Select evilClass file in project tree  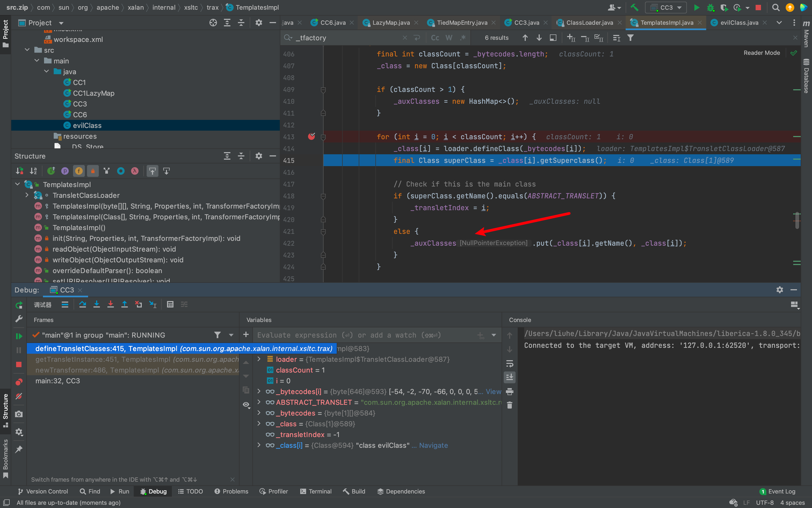pos(145,125)
